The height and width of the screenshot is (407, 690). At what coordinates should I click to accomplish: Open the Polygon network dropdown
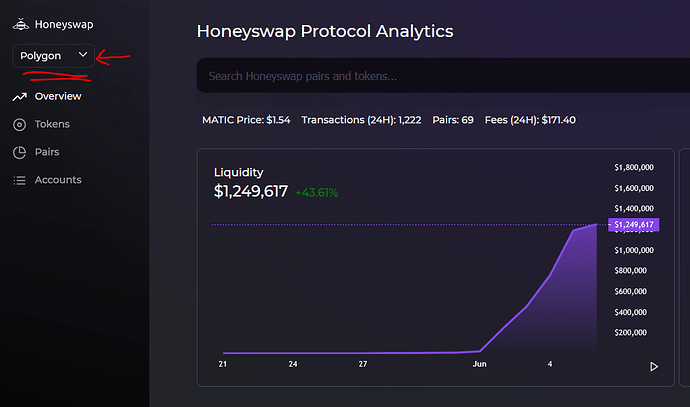53,56
